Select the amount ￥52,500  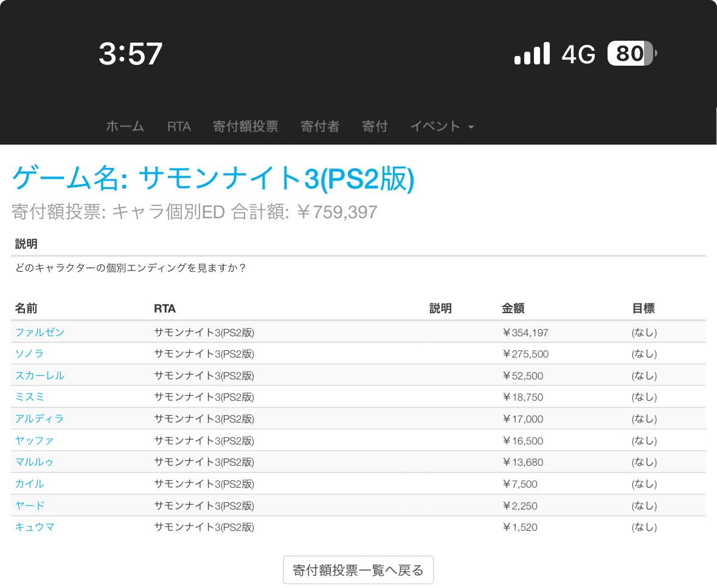pyautogui.click(x=522, y=376)
